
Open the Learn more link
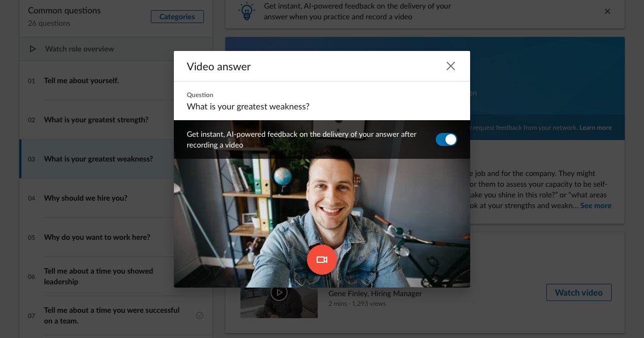coord(595,128)
